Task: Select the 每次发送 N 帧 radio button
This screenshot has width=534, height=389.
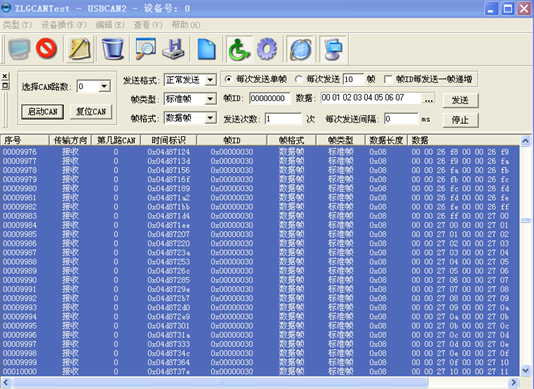Action: pos(298,79)
